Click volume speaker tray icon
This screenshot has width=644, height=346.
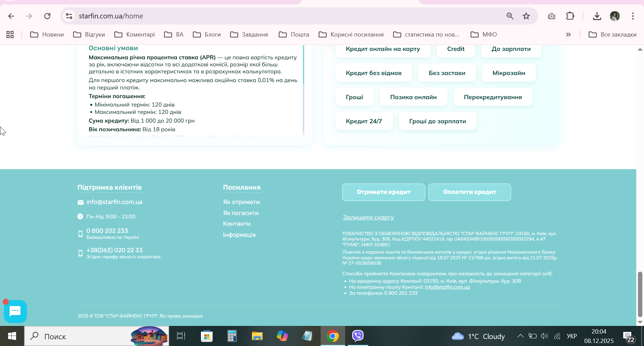click(x=544, y=336)
